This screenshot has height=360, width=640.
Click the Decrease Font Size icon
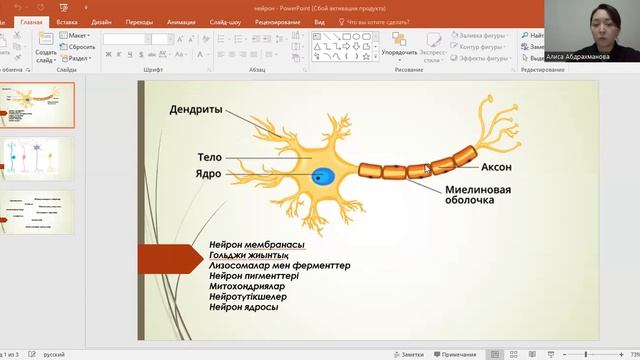191,39
